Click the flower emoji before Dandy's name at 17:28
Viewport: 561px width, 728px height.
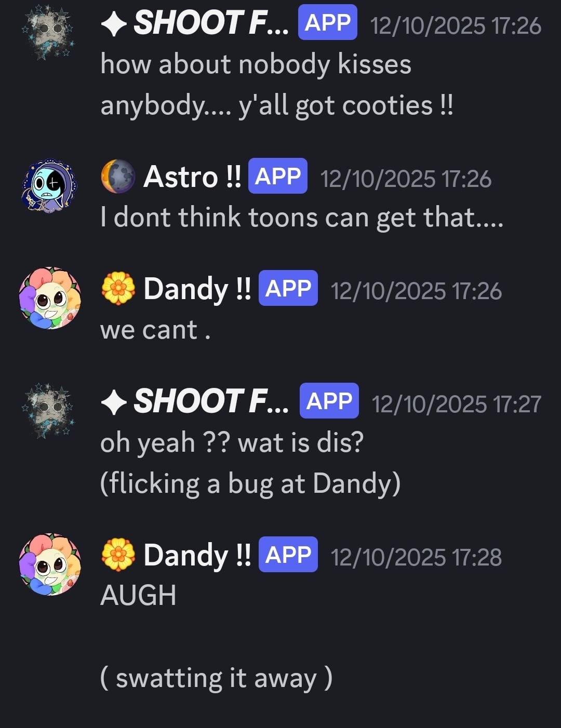(x=118, y=555)
